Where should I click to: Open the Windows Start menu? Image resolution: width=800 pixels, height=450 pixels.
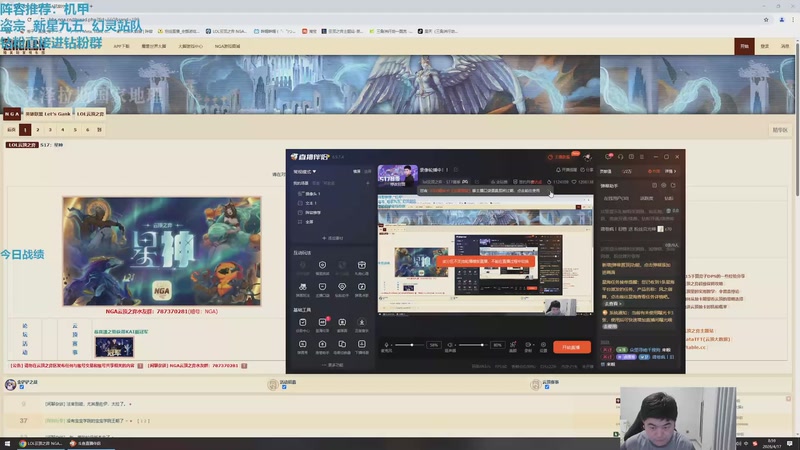[7, 443]
